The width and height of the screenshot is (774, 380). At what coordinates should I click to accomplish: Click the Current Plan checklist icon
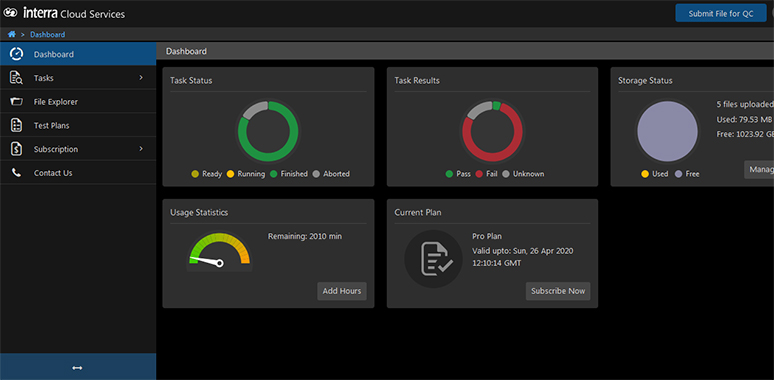coord(433,259)
